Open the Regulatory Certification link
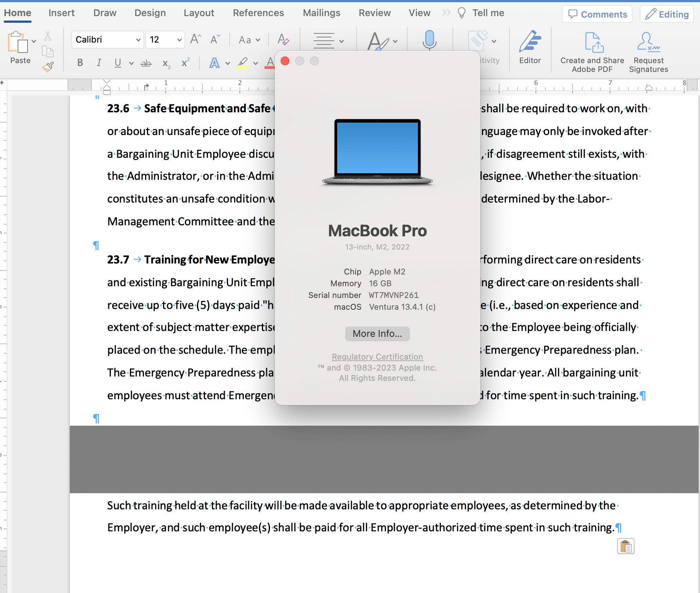This screenshot has height=593, width=700. [377, 357]
